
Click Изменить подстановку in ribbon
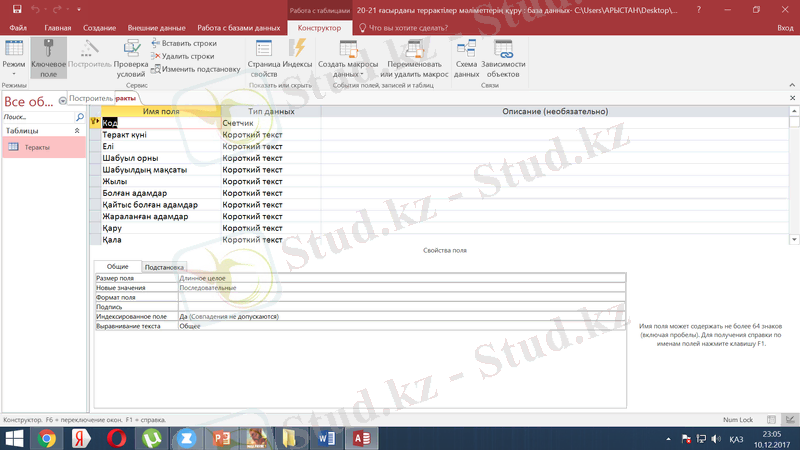195,69
